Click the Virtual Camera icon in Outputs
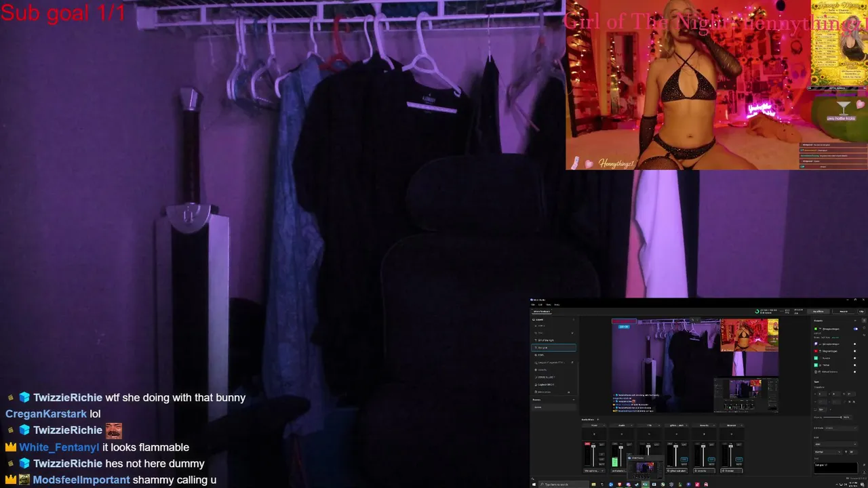Screen dimensions: 868x488 [x=816, y=372]
